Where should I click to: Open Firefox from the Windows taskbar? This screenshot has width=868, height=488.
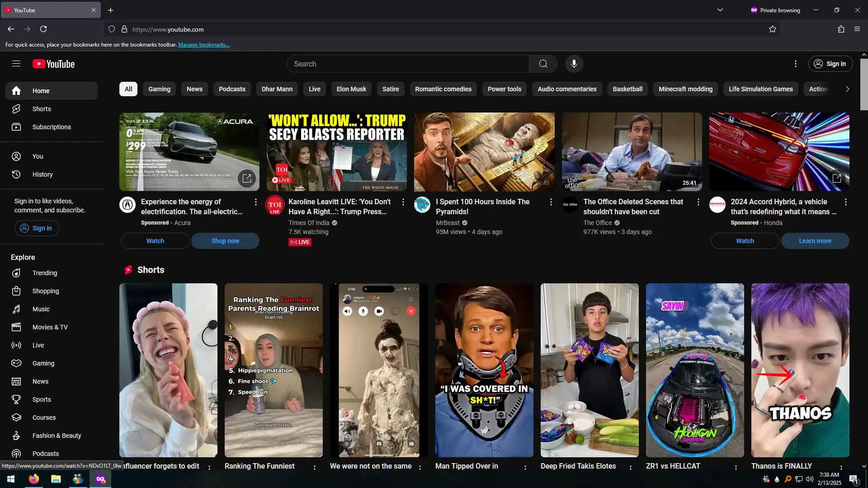coord(34,479)
